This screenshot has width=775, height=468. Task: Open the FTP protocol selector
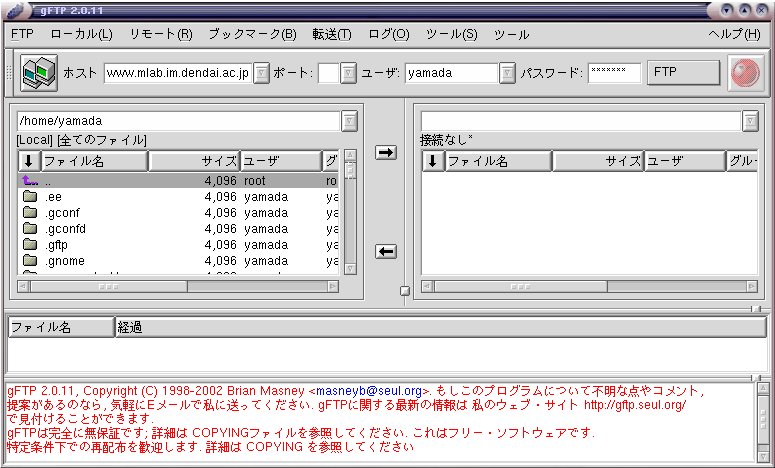coord(683,73)
